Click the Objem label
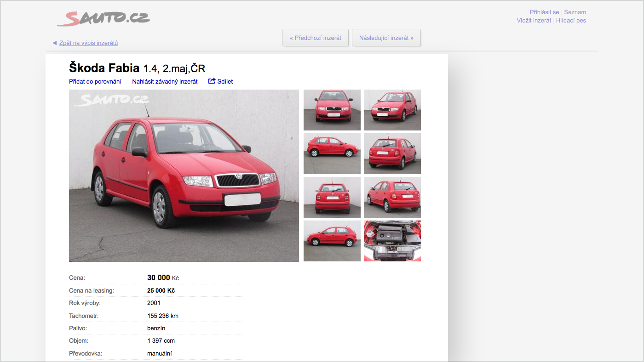This screenshot has width=644, height=362. tap(79, 340)
